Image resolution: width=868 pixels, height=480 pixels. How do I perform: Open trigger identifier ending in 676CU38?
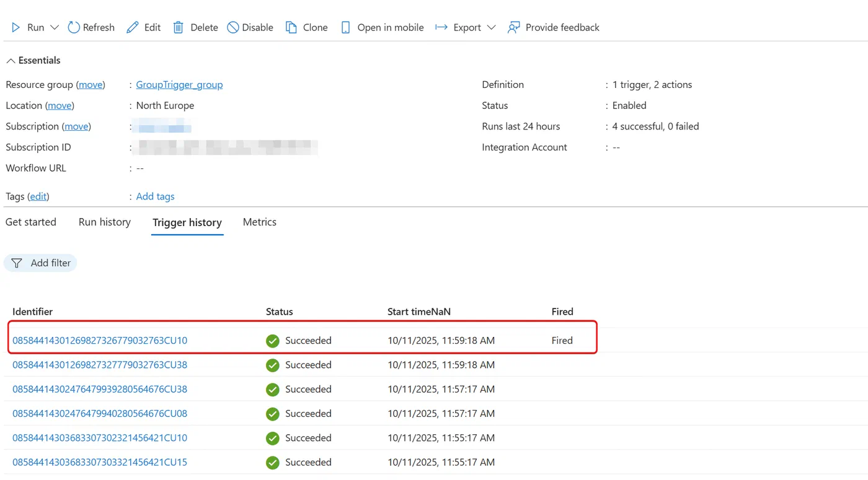click(x=100, y=390)
